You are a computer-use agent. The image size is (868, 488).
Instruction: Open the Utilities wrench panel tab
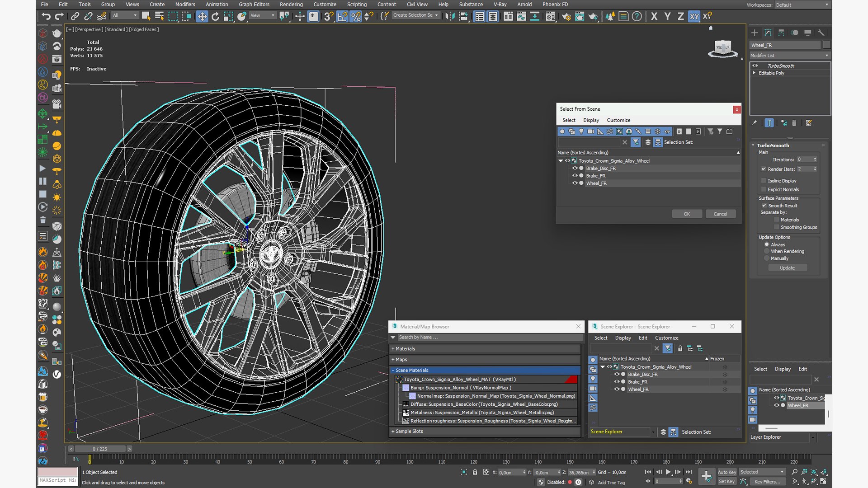(821, 33)
